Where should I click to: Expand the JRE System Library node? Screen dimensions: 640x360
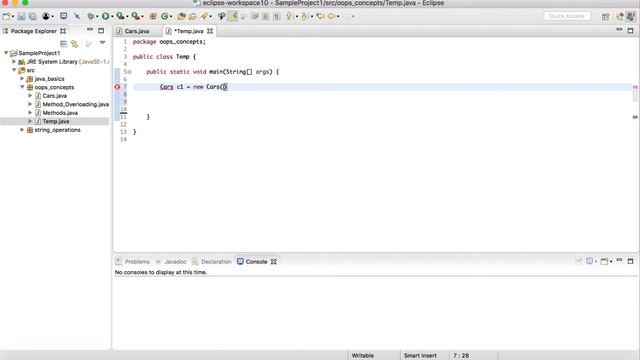click(x=14, y=61)
